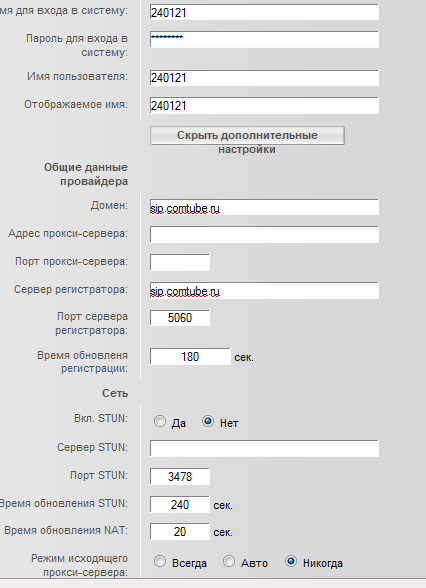Click the login name field with 240121
This screenshot has height=588, width=426.
pos(264,12)
